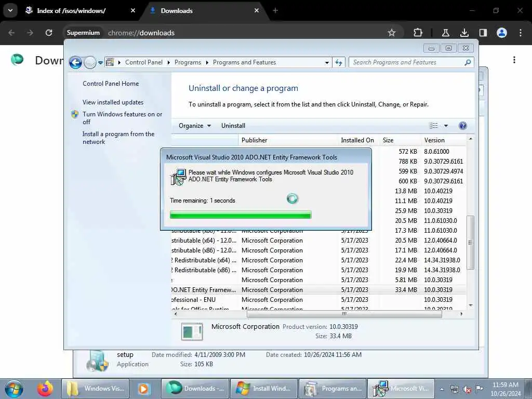Open the browser downloads tray icon
Screen dimensions: 532x399
tap(464, 33)
